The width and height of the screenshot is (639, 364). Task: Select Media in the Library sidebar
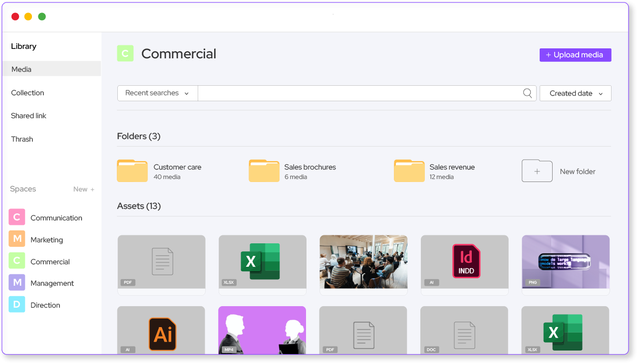tap(51, 69)
